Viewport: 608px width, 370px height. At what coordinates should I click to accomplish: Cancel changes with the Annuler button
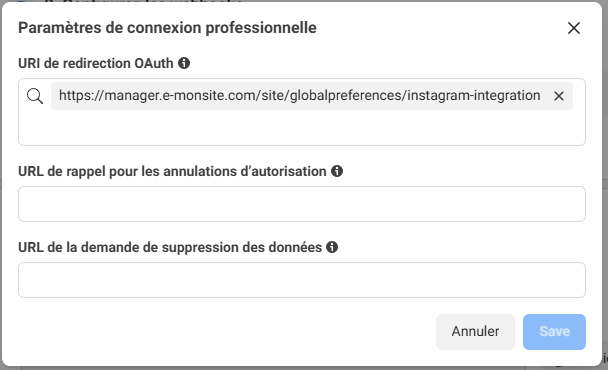[475, 332]
